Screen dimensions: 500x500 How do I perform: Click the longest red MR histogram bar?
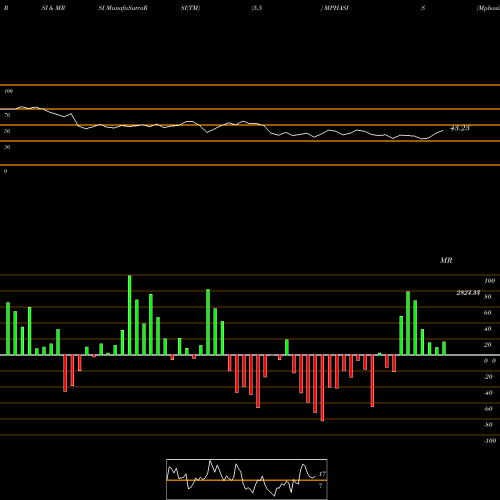coord(322,388)
